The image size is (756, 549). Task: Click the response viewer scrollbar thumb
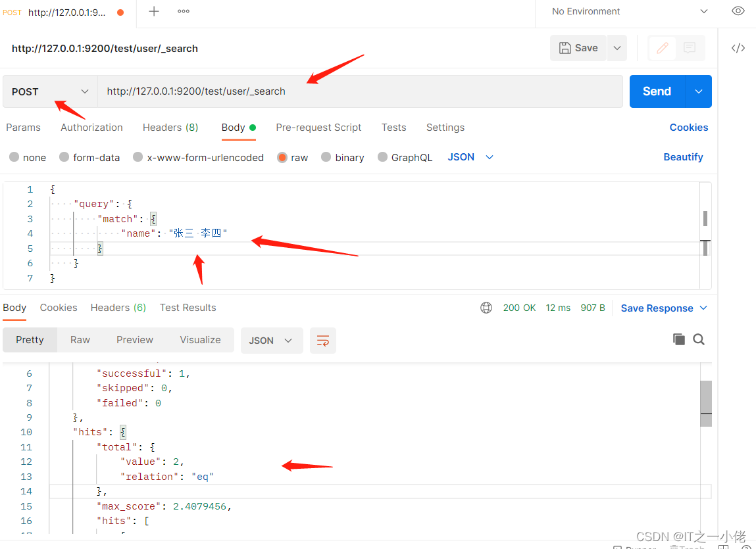(x=706, y=404)
